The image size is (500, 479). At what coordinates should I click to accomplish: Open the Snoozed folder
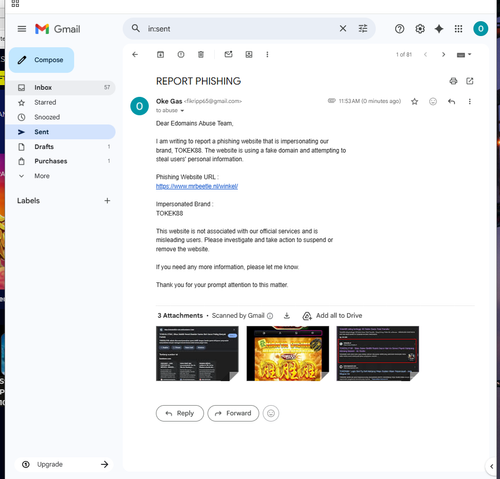tap(61, 117)
